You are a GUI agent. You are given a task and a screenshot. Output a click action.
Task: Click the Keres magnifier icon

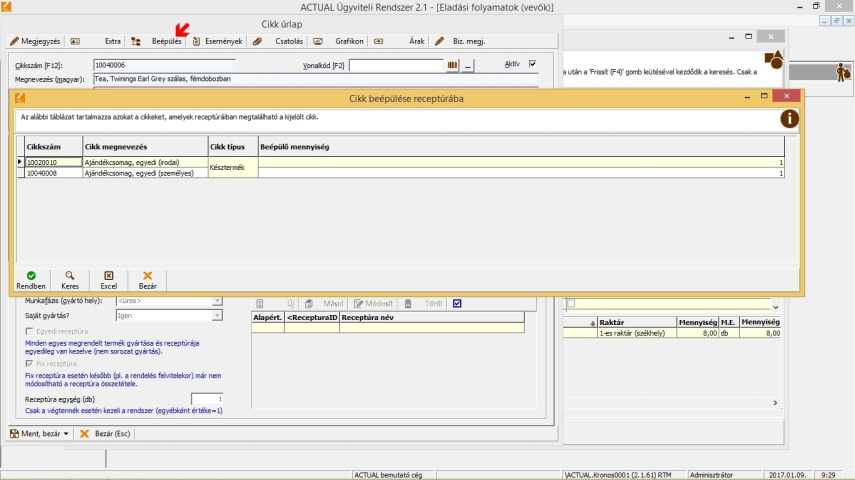(70, 275)
